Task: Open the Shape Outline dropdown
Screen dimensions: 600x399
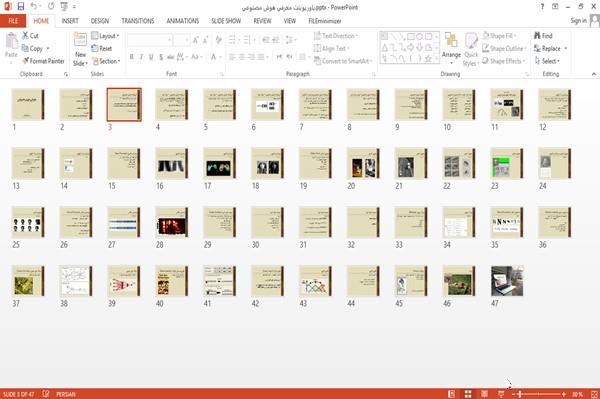Action: coord(504,49)
